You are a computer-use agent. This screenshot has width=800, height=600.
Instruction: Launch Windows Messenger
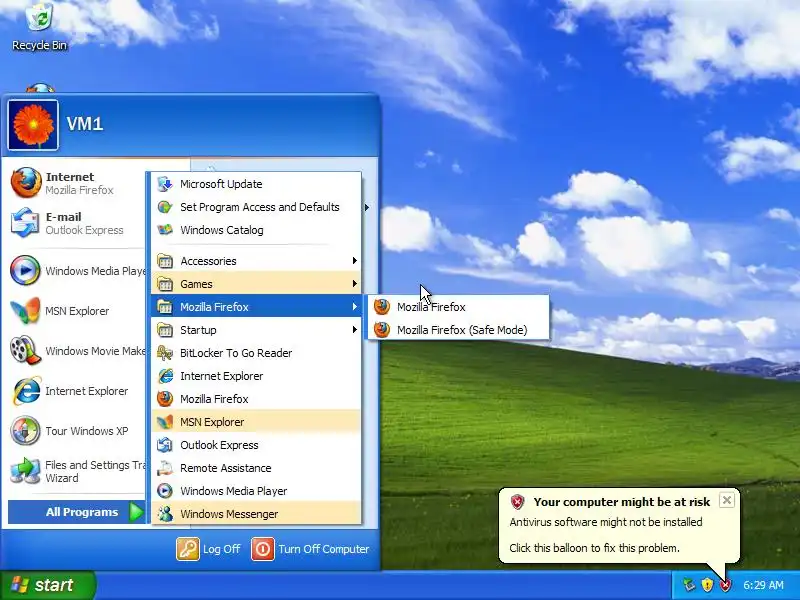pyautogui.click(x=256, y=514)
